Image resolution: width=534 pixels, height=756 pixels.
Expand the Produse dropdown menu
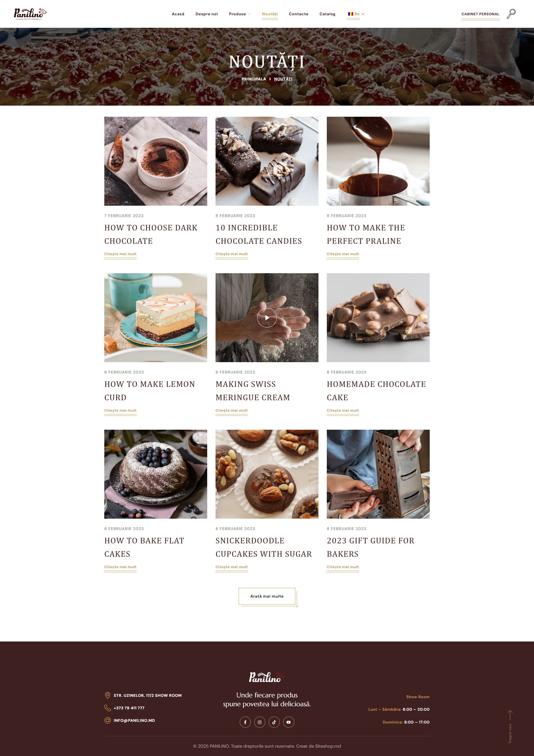point(239,14)
